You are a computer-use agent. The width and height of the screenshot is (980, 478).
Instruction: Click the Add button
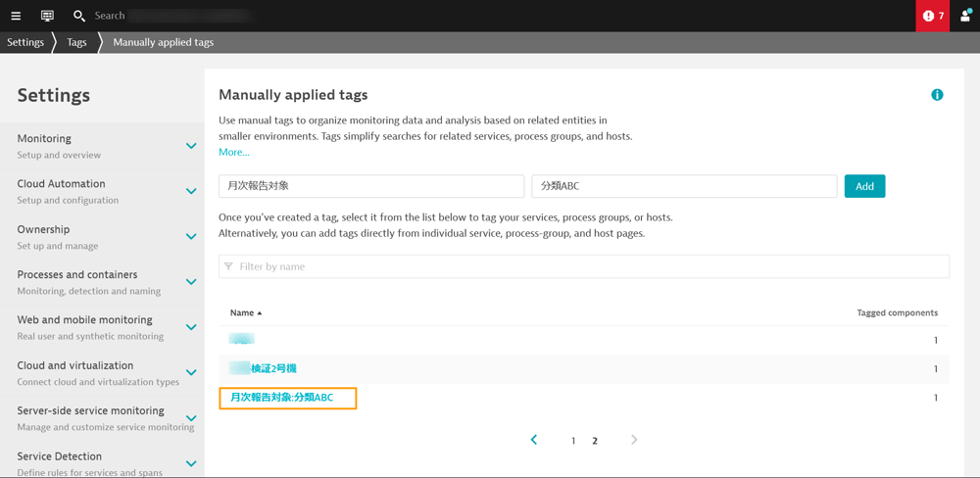(864, 186)
